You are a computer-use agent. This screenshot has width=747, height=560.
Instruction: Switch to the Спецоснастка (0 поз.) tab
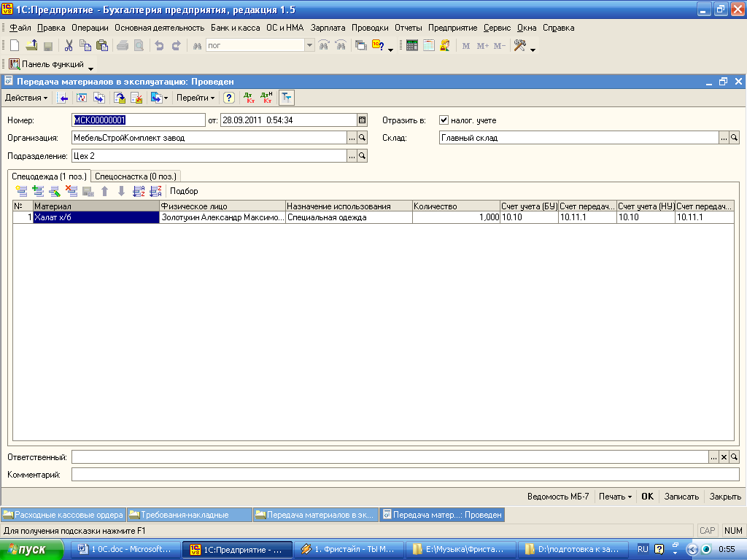tap(136, 176)
